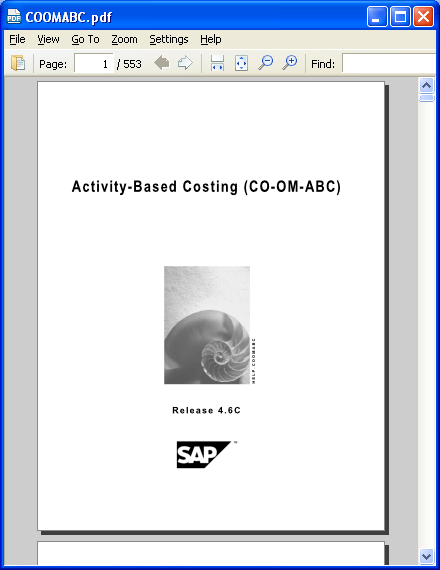Screen dimensions: 440x570
Task: Select the Fit Page icon
Action: pos(241,63)
